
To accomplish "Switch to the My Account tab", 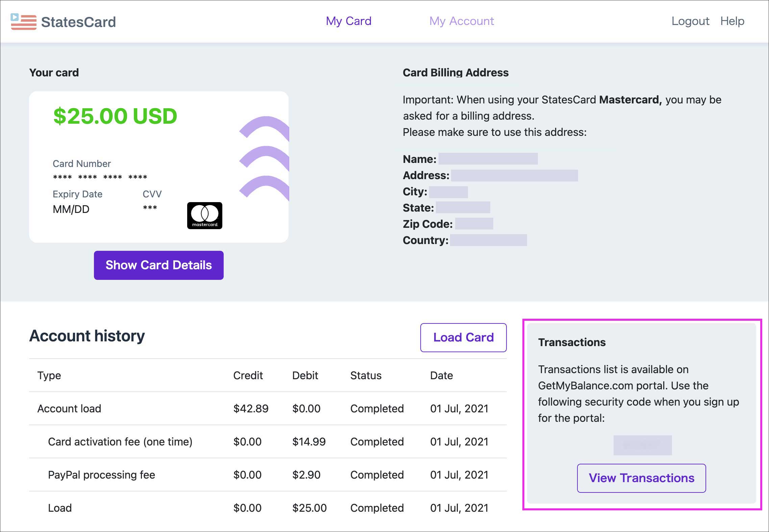I will pos(461,21).
